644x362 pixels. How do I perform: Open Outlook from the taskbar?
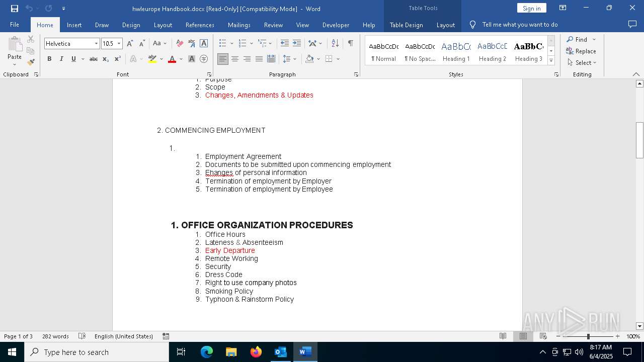click(280, 352)
